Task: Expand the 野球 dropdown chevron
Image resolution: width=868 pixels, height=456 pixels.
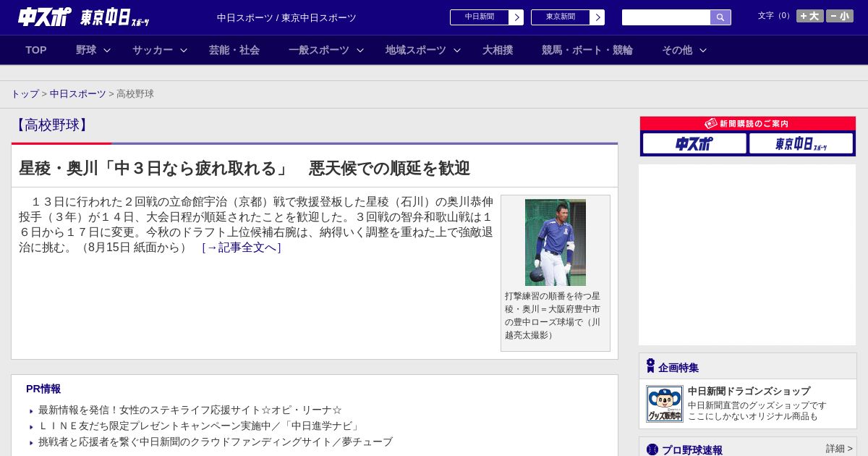Action: tap(107, 51)
